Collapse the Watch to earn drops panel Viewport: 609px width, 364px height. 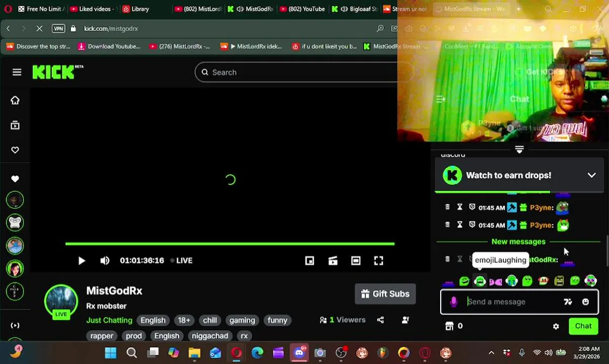click(591, 175)
